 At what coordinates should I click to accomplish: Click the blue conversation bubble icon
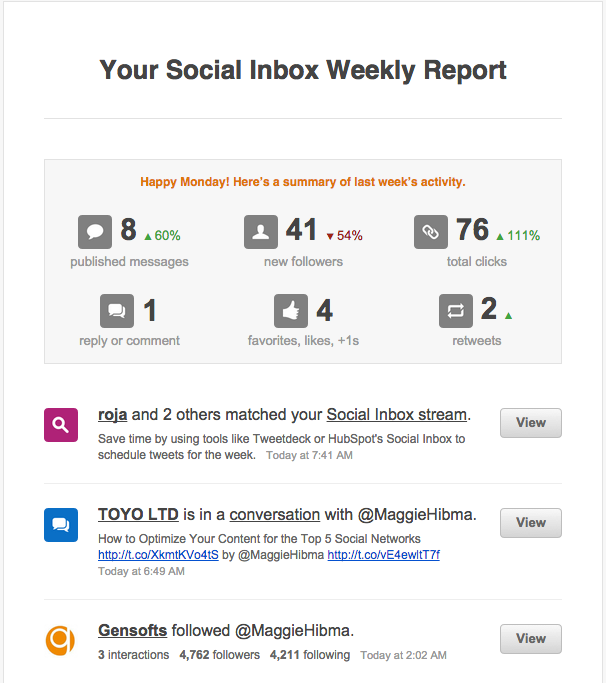[x=61, y=525]
